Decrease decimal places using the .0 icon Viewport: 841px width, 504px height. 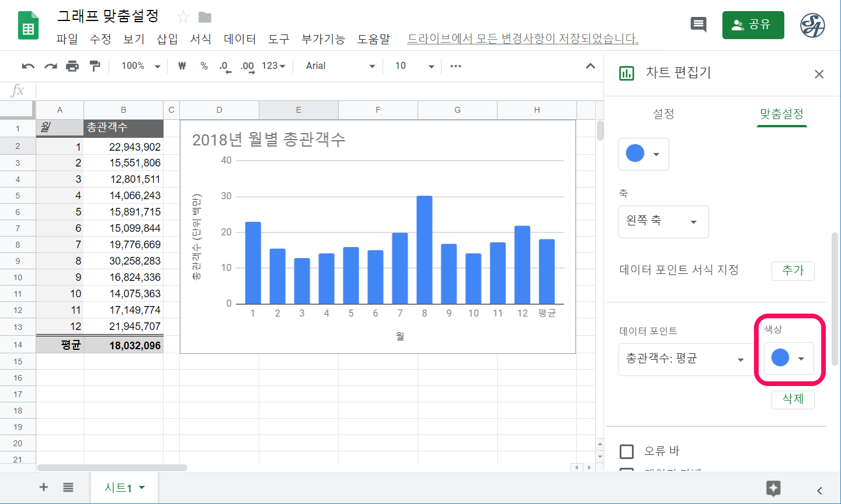(x=224, y=66)
